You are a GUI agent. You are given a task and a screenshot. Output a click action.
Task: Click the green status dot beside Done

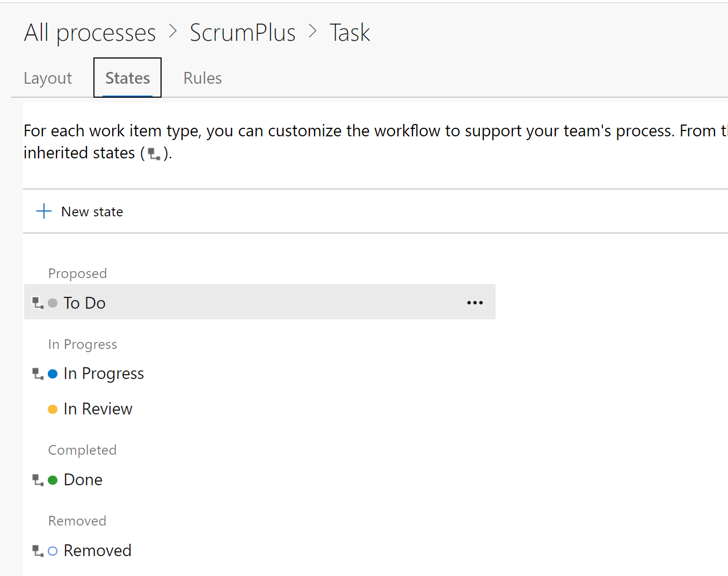click(x=52, y=479)
